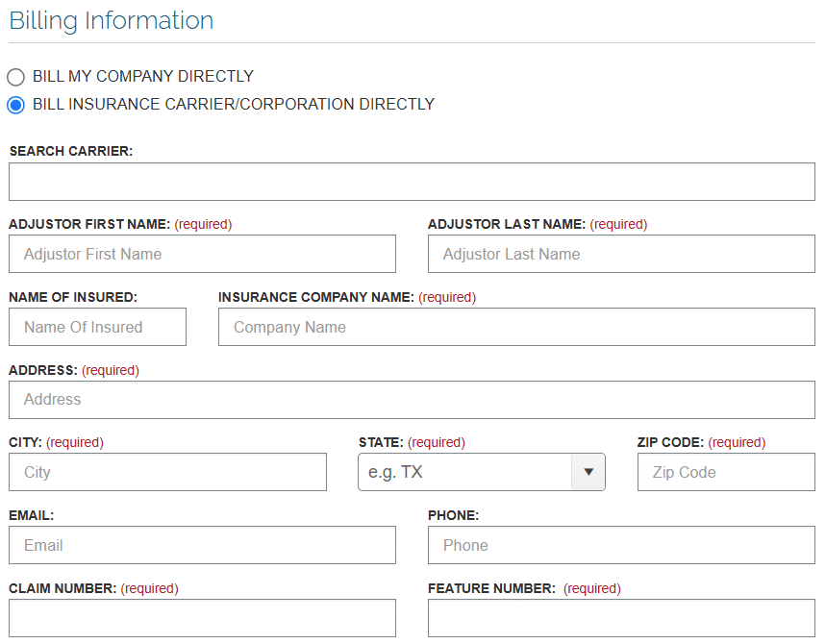The height and width of the screenshot is (644, 826).
Task: Click the Insurance Company Name field
Action: 516,327
